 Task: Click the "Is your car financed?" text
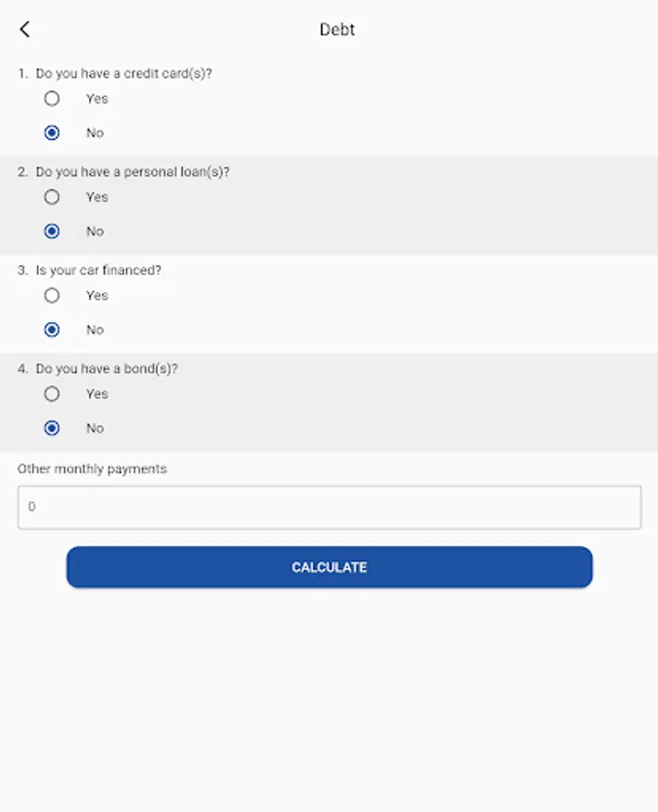pos(98,270)
